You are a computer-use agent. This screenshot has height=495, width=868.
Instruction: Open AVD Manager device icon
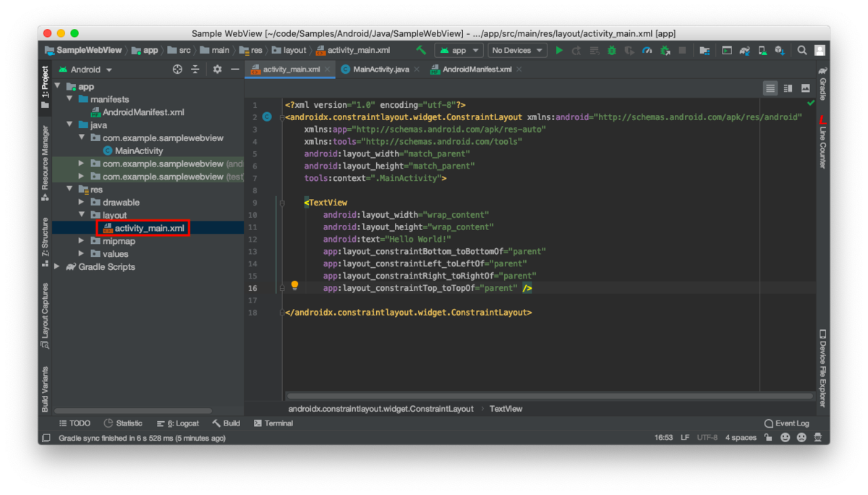[762, 51]
